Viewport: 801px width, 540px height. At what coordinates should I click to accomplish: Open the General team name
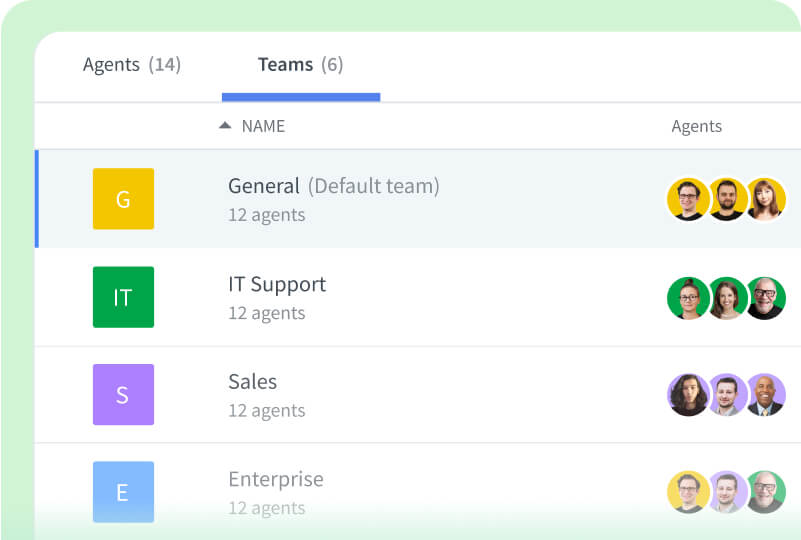pos(264,186)
